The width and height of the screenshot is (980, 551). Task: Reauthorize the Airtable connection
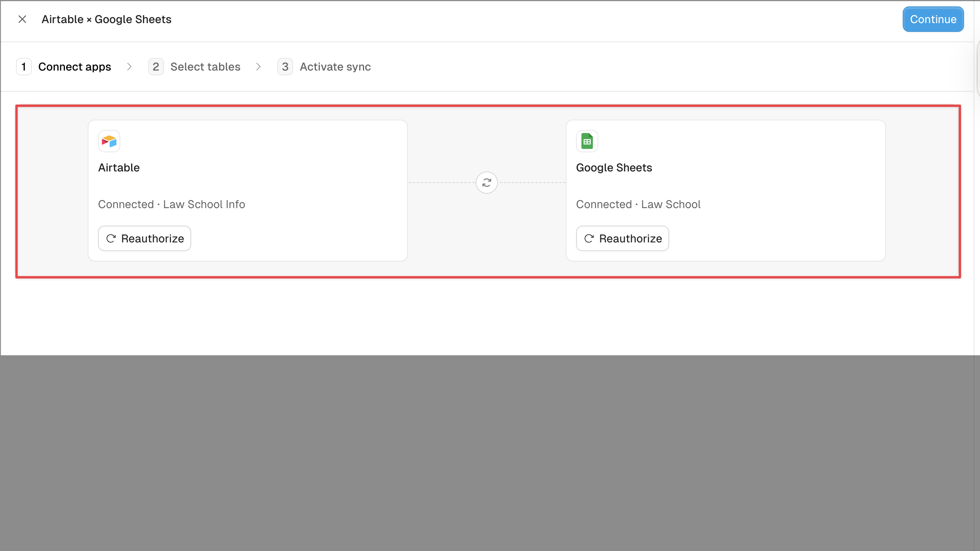[145, 238]
